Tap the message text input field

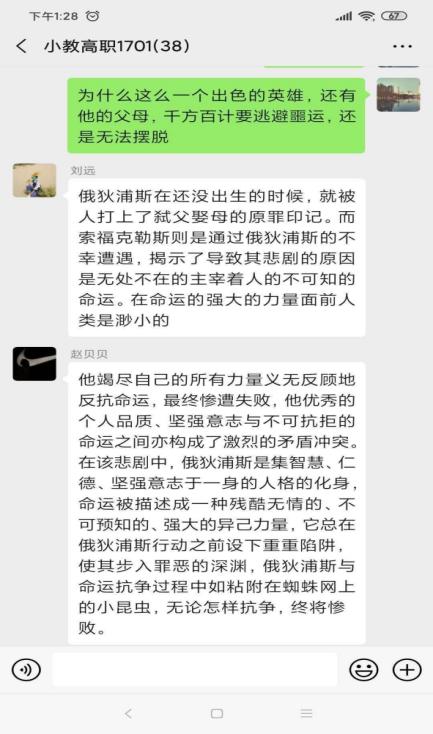(x=195, y=670)
